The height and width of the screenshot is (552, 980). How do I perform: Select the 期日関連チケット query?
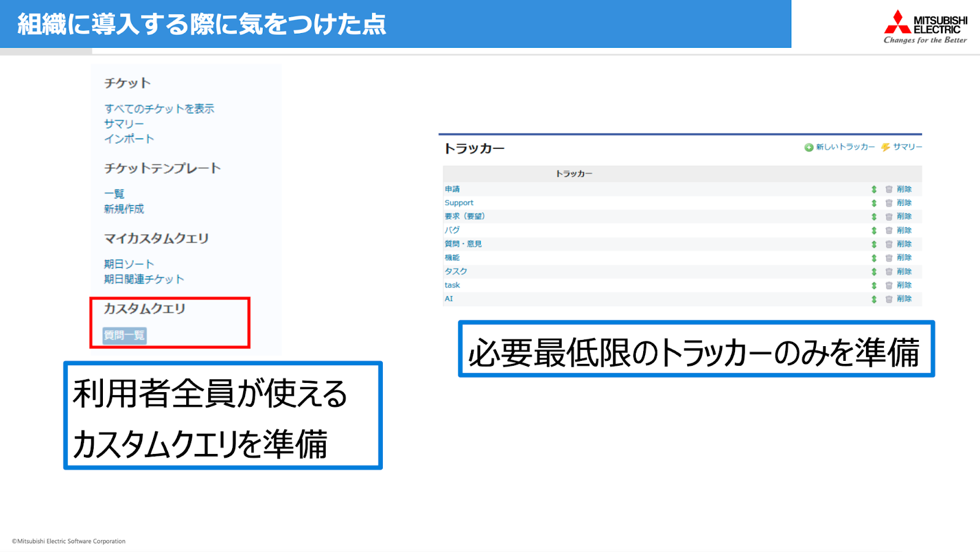(144, 279)
